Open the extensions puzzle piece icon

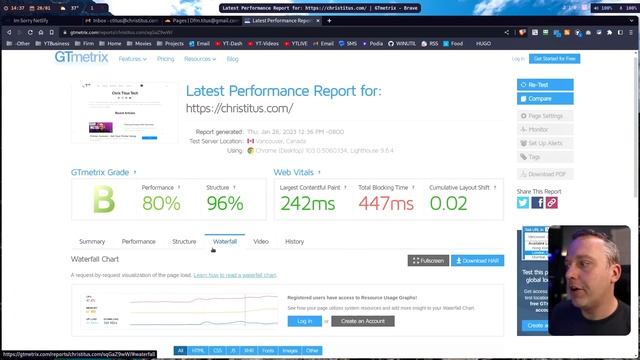(609, 32)
